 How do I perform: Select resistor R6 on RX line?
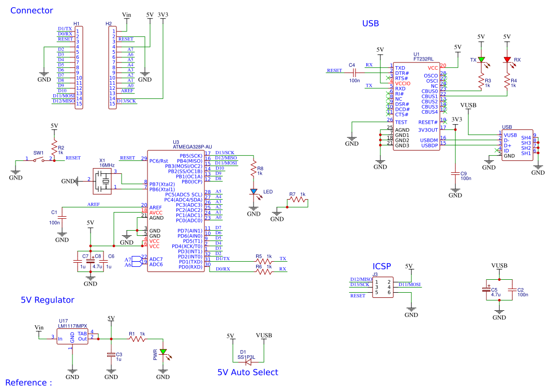pyautogui.click(x=263, y=272)
